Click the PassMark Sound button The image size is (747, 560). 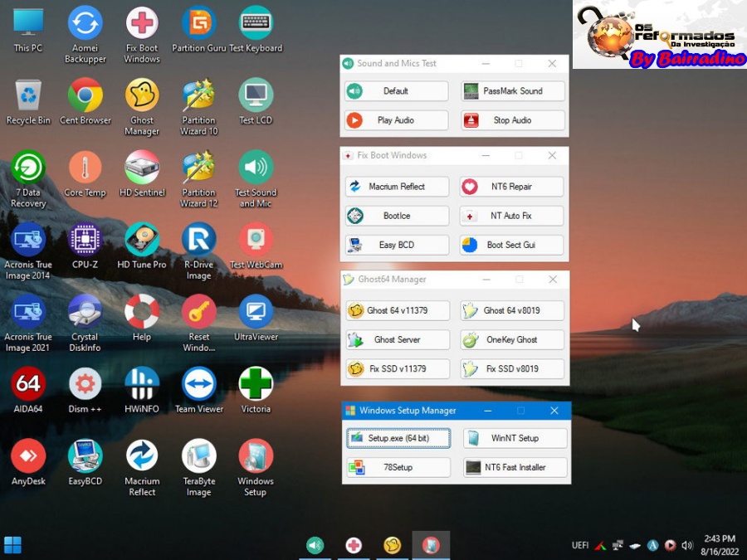[513, 91]
